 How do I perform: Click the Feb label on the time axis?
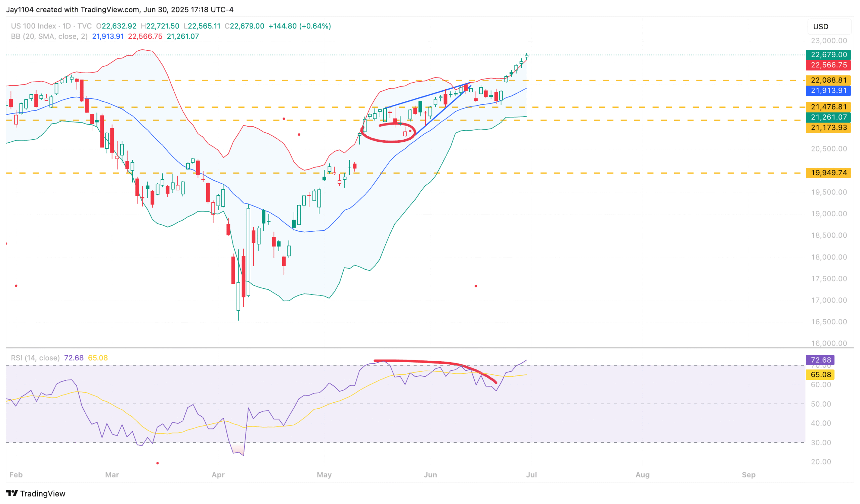click(16, 474)
